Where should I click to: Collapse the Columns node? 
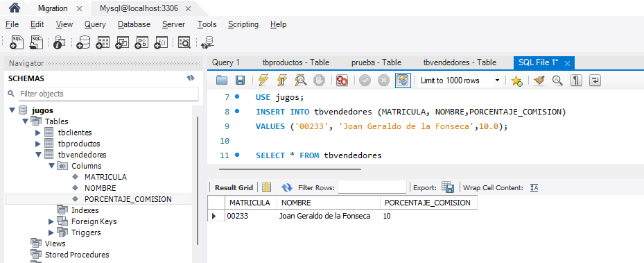[x=51, y=166]
